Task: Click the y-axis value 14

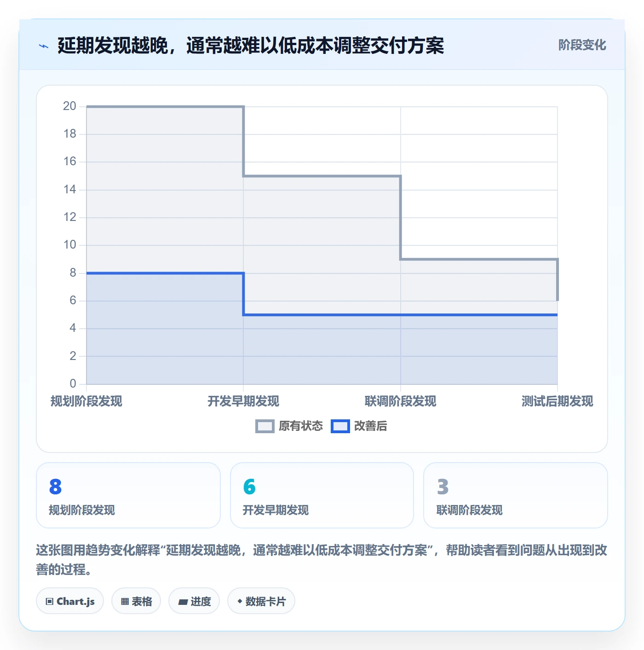Action: [x=69, y=190]
